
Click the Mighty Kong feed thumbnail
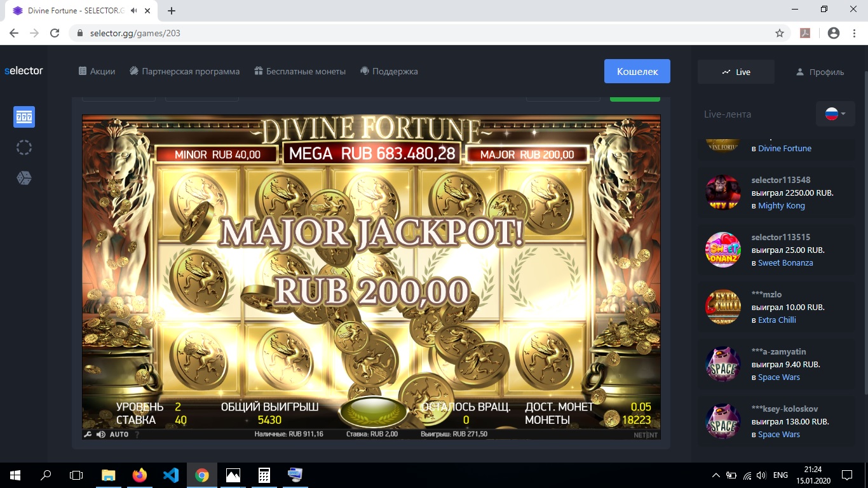coord(723,193)
